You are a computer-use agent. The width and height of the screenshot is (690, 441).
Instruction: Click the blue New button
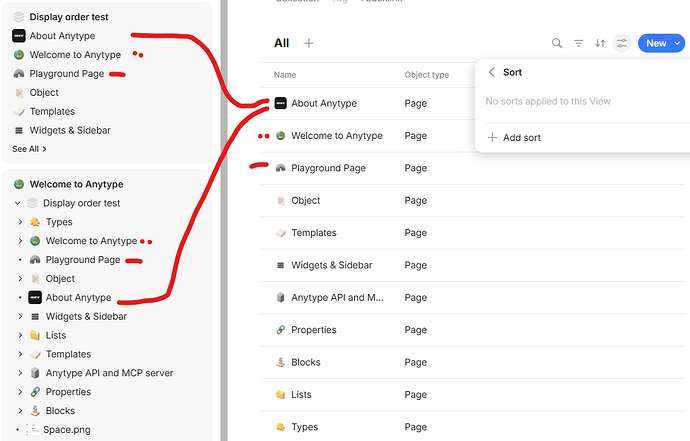tap(656, 43)
